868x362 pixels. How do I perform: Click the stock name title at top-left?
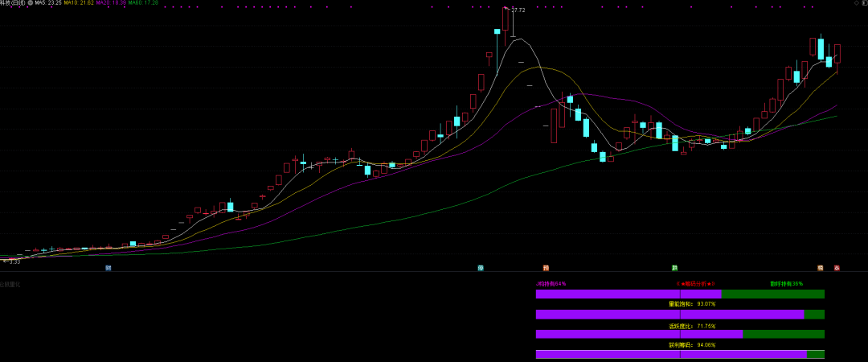[x=12, y=3]
